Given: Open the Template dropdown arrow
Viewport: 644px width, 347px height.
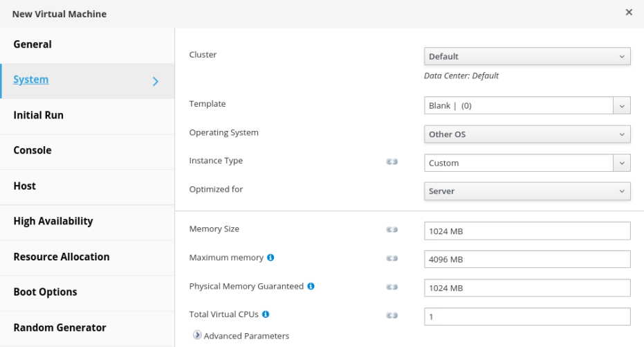Looking at the screenshot, I should coord(622,106).
